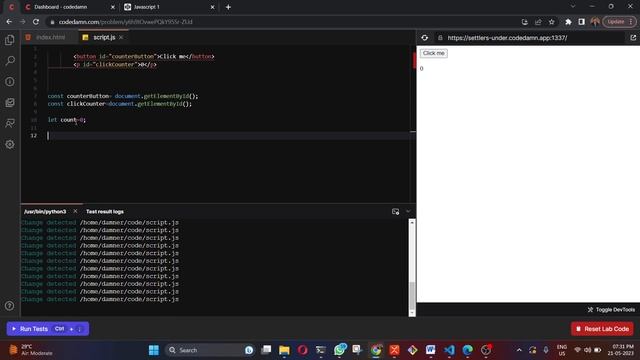The width and height of the screenshot is (640, 360).
Task: Open the Chrome profile avatar
Action: (x=595, y=22)
